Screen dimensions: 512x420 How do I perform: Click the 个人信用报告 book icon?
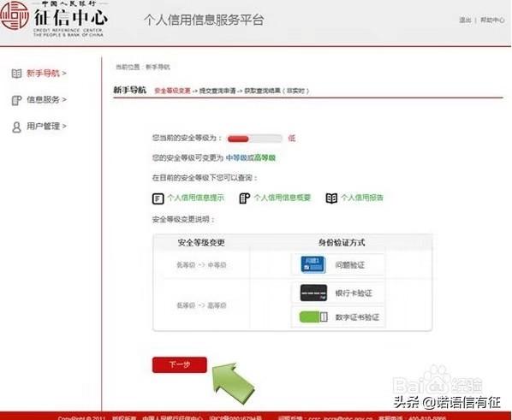[331, 198]
